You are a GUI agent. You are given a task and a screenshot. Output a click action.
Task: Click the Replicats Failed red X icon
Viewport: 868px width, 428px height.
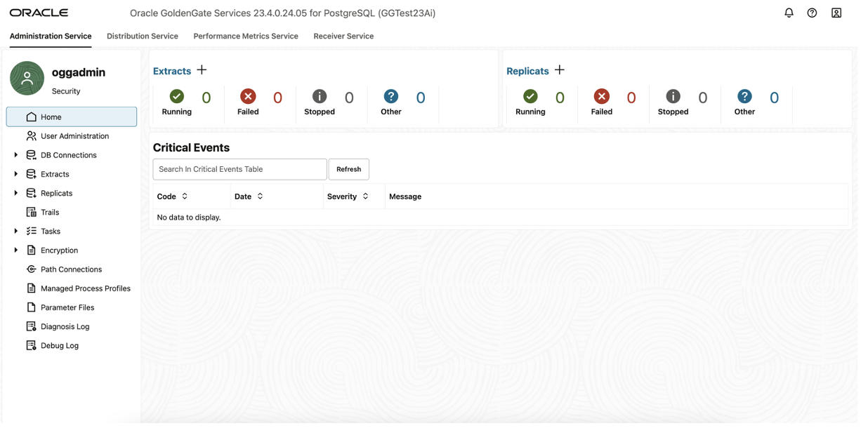point(602,96)
